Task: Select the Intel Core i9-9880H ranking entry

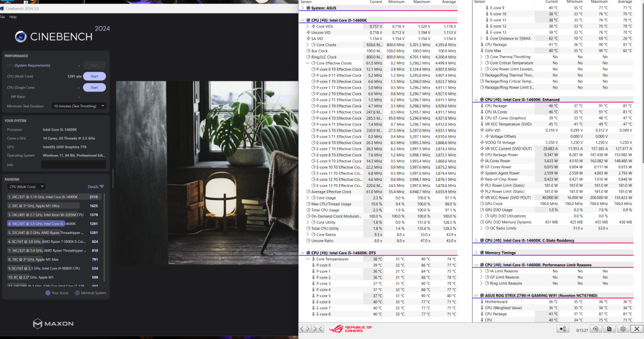Action: click(x=54, y=268)
